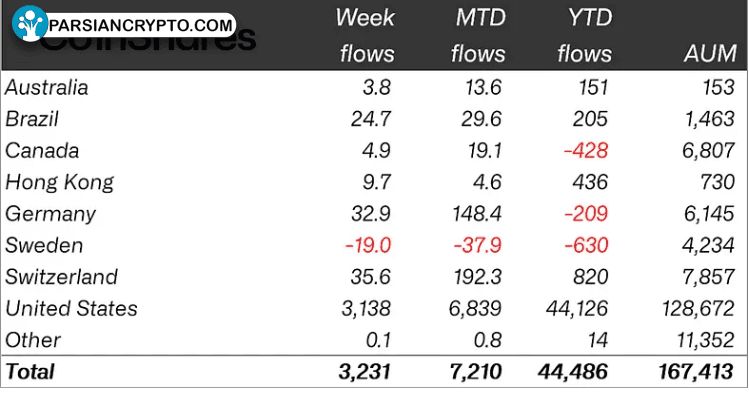Screen dimensions: 749x409
Task: Click Sweden's MTD flows value -37.9
Action: 478,246
